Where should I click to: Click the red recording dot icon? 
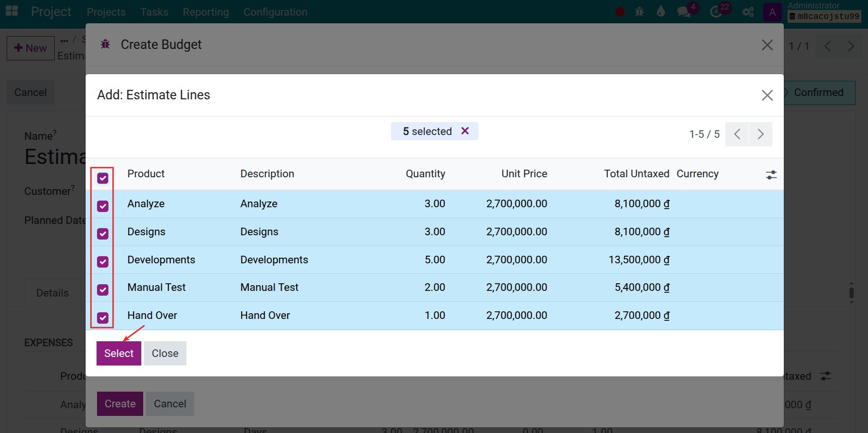coord(620,12)
